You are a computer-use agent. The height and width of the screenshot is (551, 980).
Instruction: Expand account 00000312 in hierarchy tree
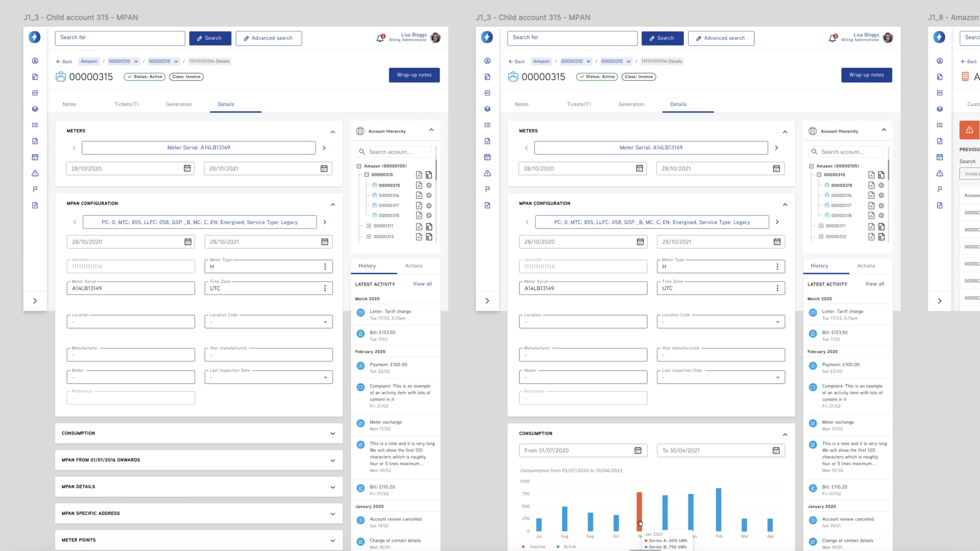tap(369, 236)
